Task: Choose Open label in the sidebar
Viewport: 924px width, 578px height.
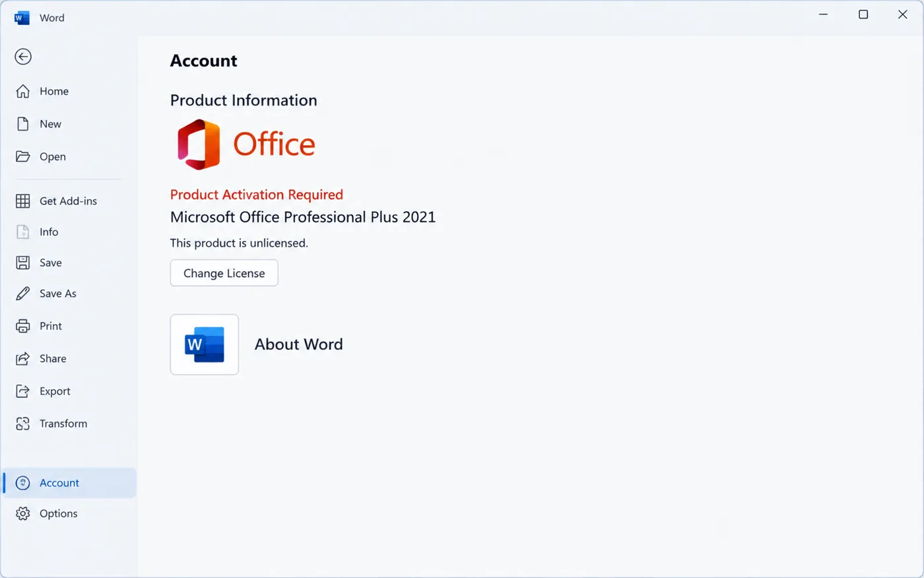Action: tap(53, 156)
